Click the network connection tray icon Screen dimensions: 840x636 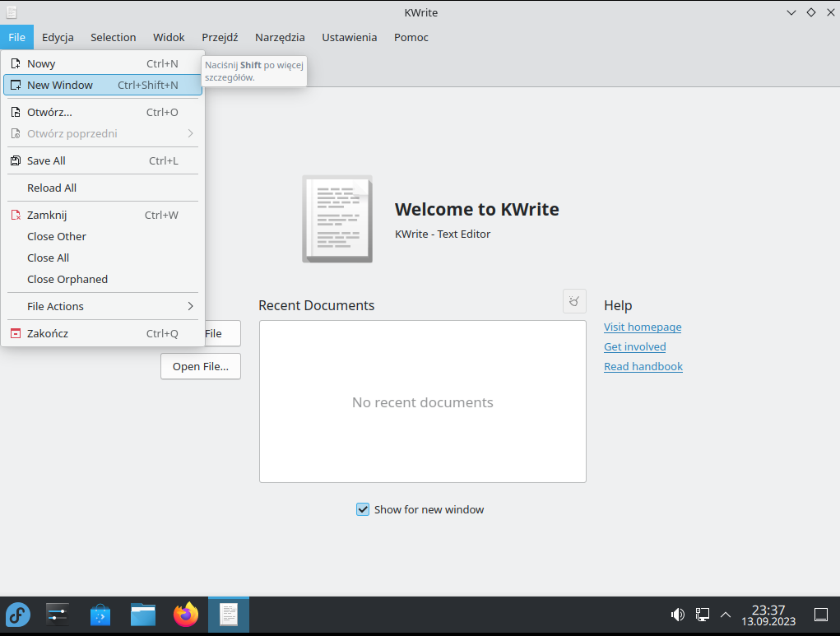pos(703,615)
